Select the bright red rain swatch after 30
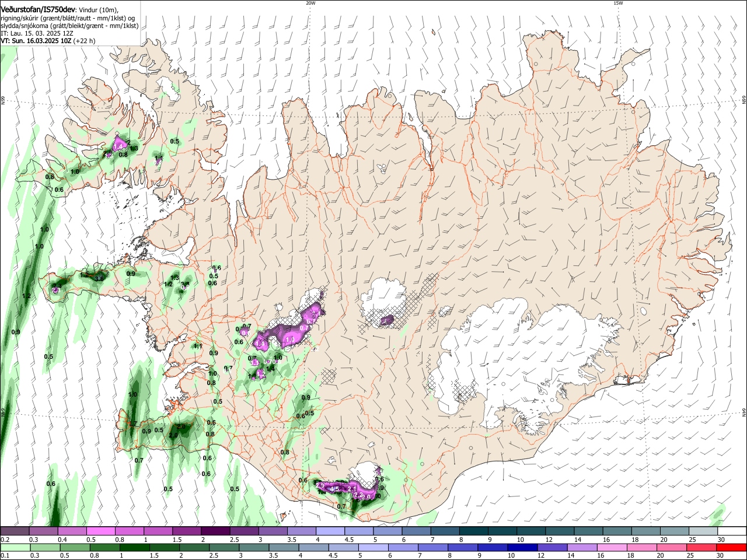 click(732, 547)
